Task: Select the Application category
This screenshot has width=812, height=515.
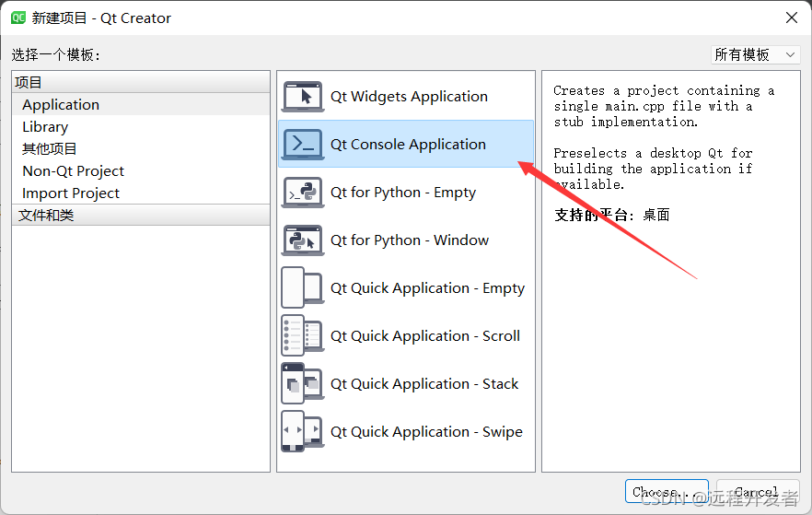Action: [141, 105]
